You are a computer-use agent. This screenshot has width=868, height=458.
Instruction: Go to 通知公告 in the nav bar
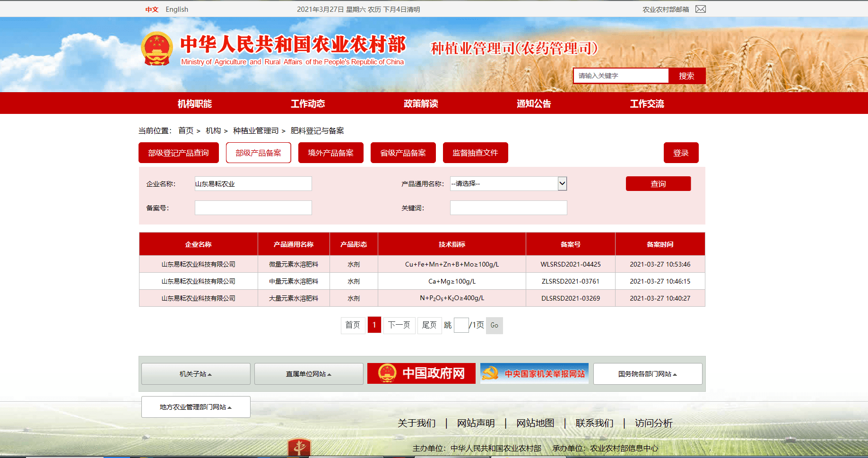[534, 104]
